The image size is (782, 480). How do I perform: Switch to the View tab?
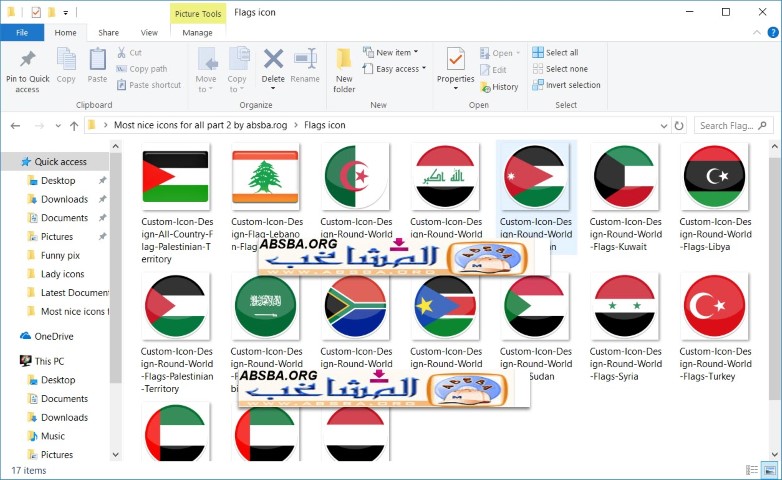point(149,32)
